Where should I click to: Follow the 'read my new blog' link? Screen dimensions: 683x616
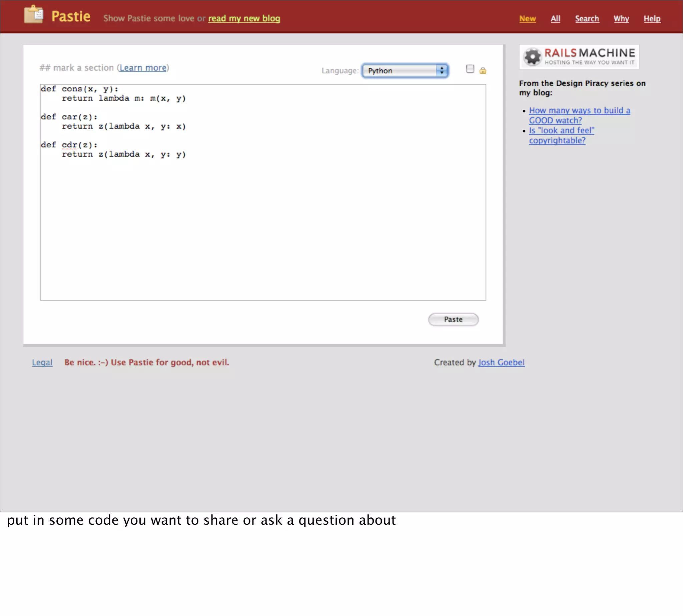244,18
